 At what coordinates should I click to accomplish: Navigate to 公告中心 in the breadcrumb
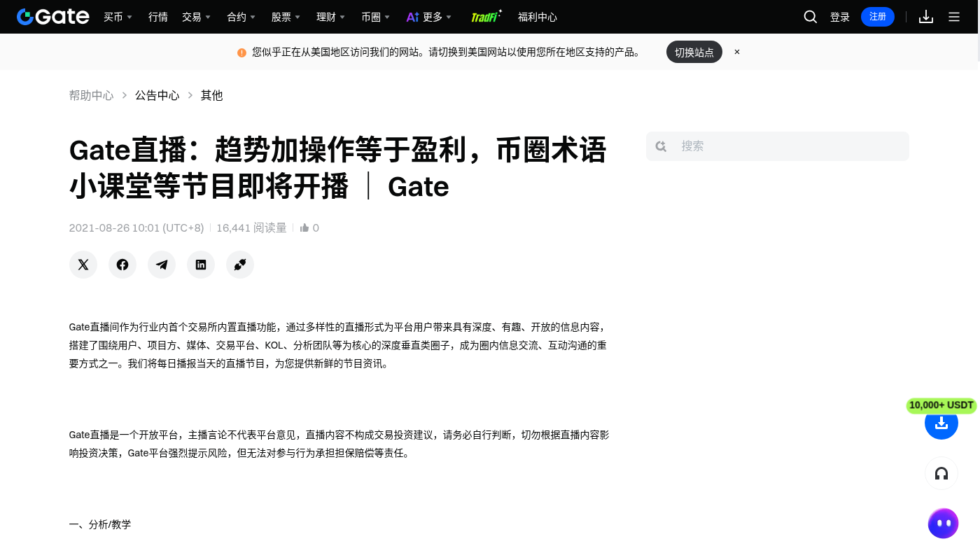point(157,95)
